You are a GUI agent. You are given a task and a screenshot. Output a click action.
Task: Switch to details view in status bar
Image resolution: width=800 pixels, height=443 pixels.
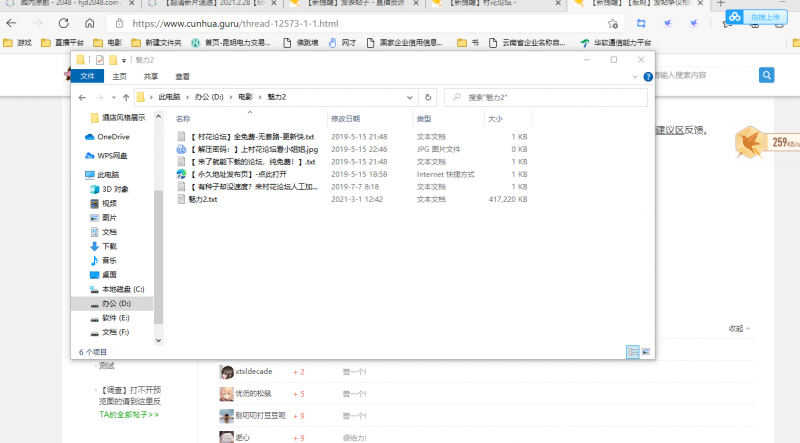pos(632,352)
